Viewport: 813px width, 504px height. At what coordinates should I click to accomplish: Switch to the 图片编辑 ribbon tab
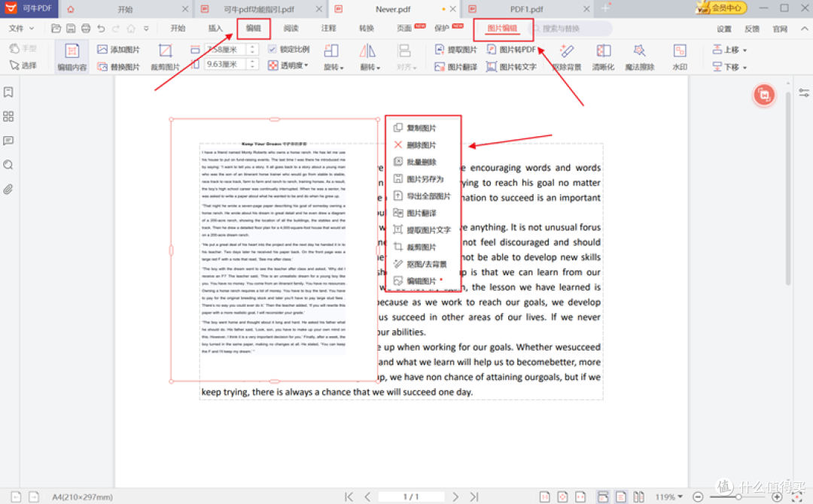(x=502, y=29)
